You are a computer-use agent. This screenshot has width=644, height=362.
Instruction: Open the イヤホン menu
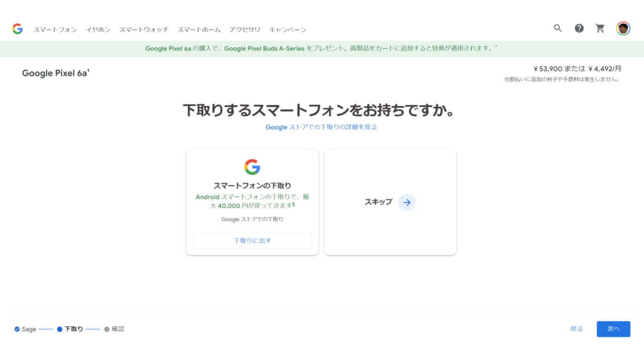coord(98,30)
